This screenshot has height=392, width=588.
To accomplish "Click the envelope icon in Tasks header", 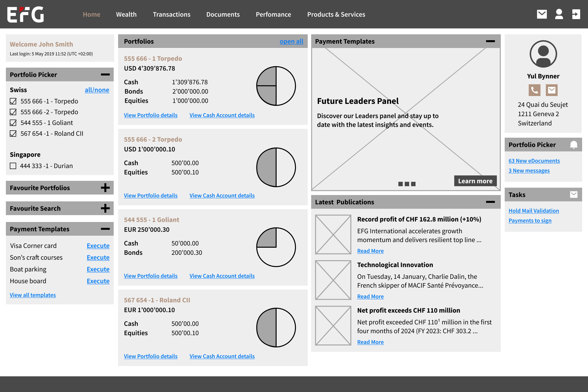I will pyautogui.click(x=574, y=195).
